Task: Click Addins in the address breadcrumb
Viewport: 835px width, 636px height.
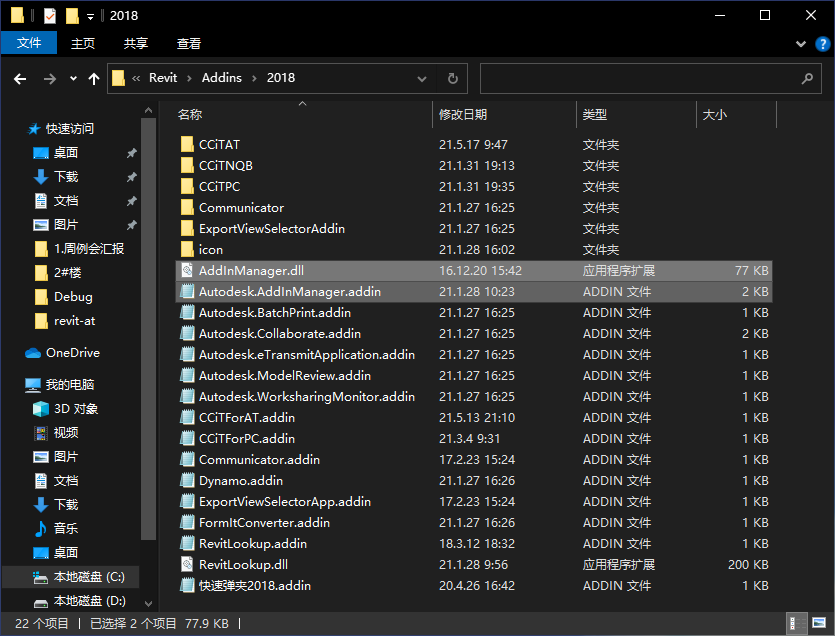Action: tap(222, 78)
